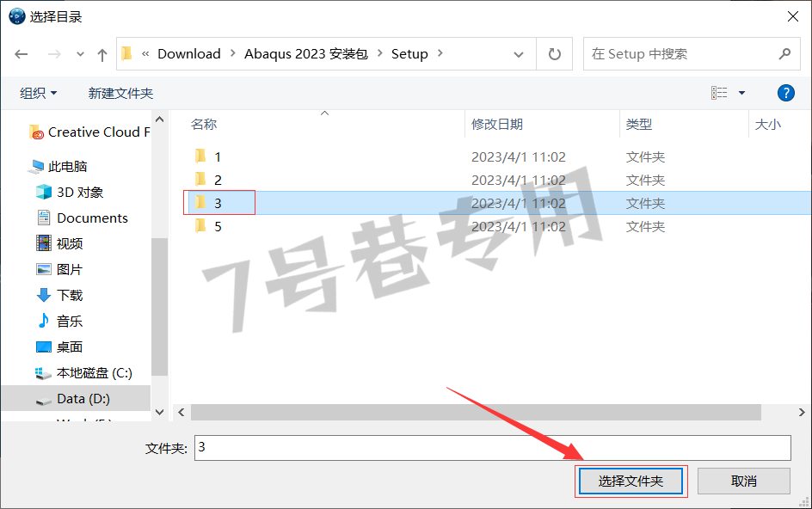Open 图片 in the sidebar
Image resolution: width=812 pixels, height=509 pixels.
(59, 269)
